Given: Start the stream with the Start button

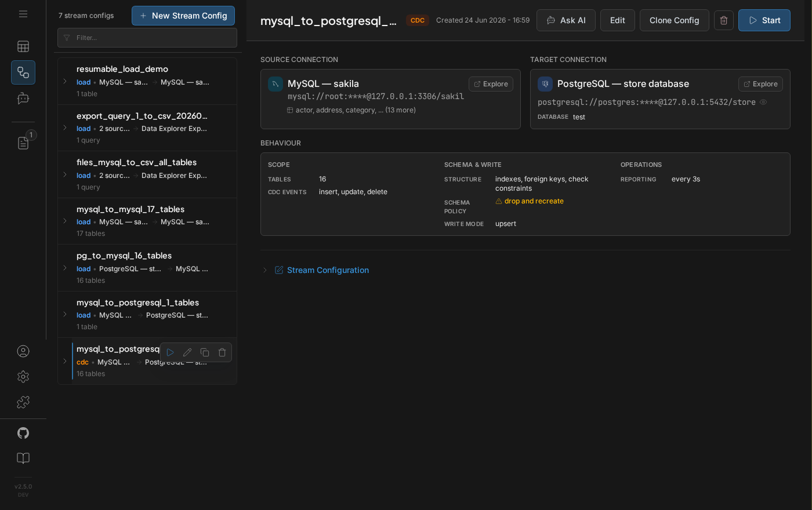Looking at the screenshot, I should [764, 20].
